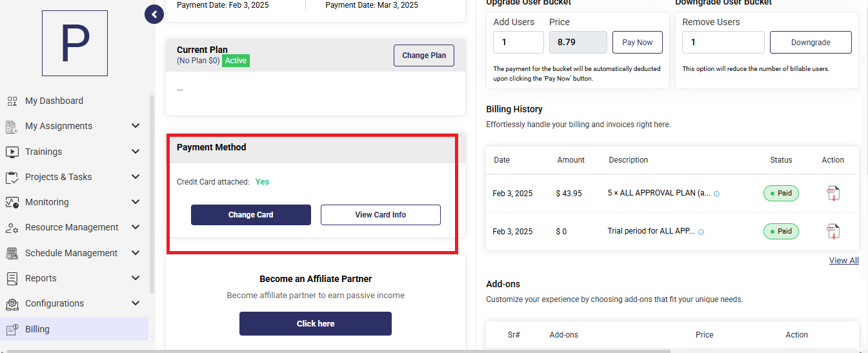The image size is (868, 353).
Task: Click the Add Users number field
Action: tap(519, 43)
